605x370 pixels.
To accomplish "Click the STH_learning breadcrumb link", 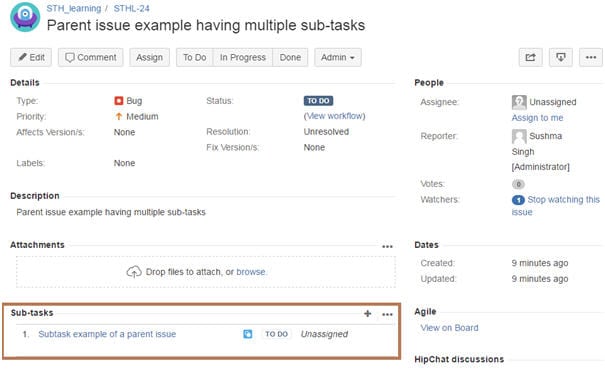I will pyautogui.click(x=74, y=8).
